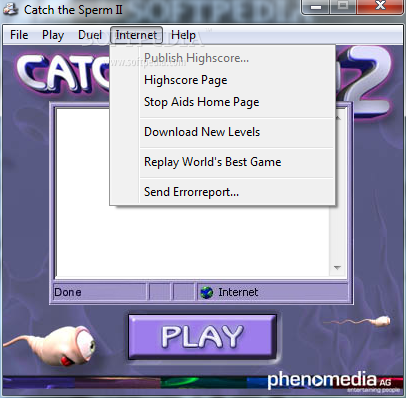
Task: Choose Send Errorreport... entry
Action: point(223,192)
